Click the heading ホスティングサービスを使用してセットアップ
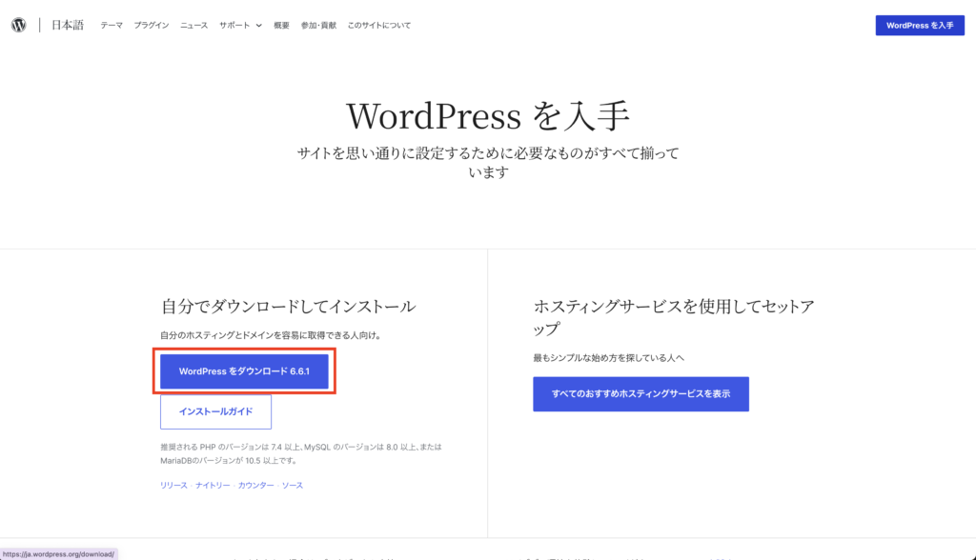This screenshot has height=560, width=976. pos(674,317)
